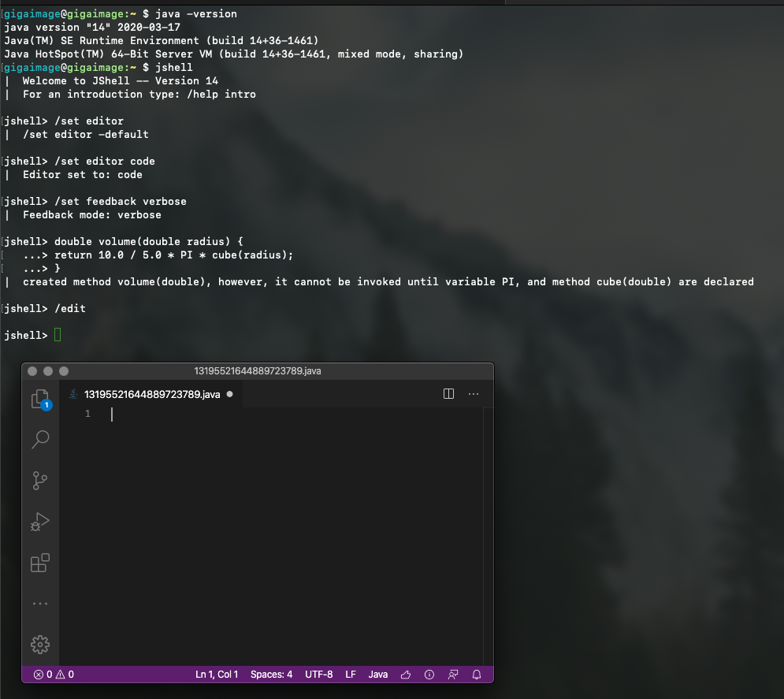The width and height of the screenshot is (784, 699).
Task: Open the Search panel
Action: coord(40,440)
